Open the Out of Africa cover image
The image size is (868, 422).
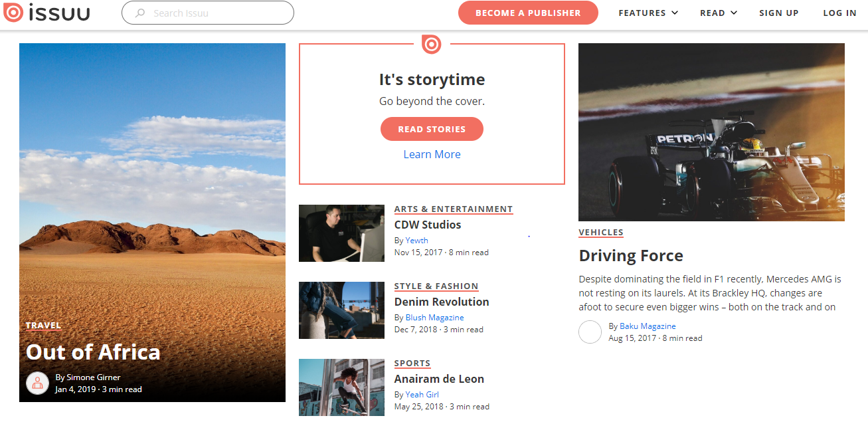152,223
